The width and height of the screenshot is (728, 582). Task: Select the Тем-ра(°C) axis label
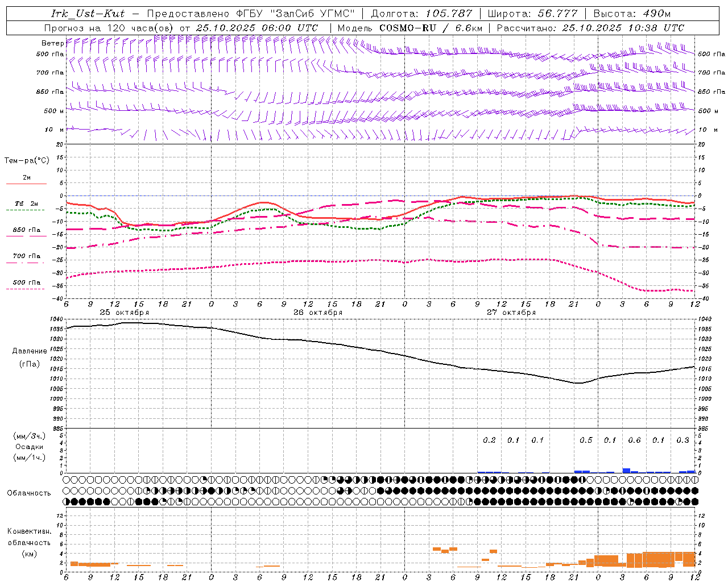[27, 161]
